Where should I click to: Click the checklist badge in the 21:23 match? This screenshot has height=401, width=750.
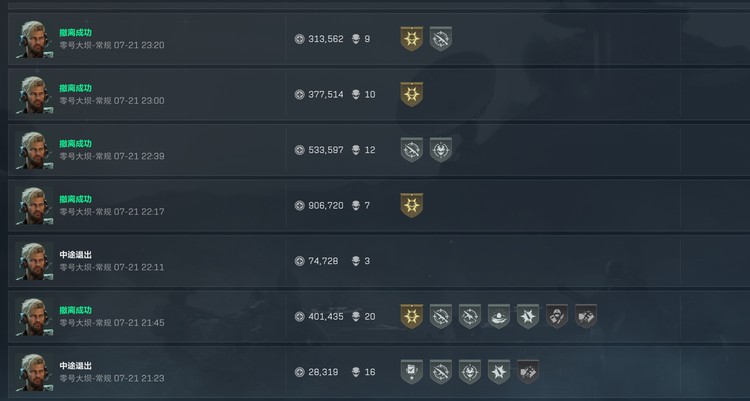(411, 372)
